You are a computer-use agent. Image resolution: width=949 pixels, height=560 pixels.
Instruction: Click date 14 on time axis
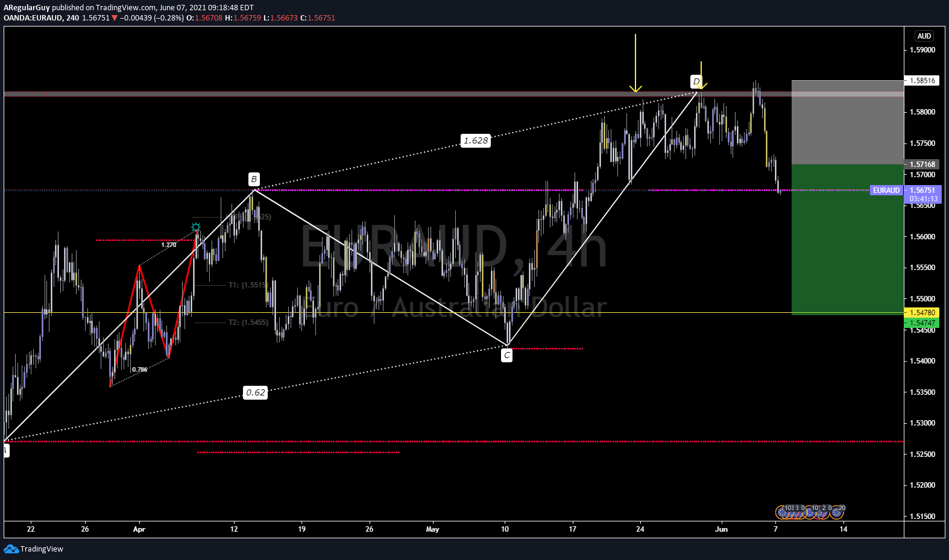pos(843,529)
